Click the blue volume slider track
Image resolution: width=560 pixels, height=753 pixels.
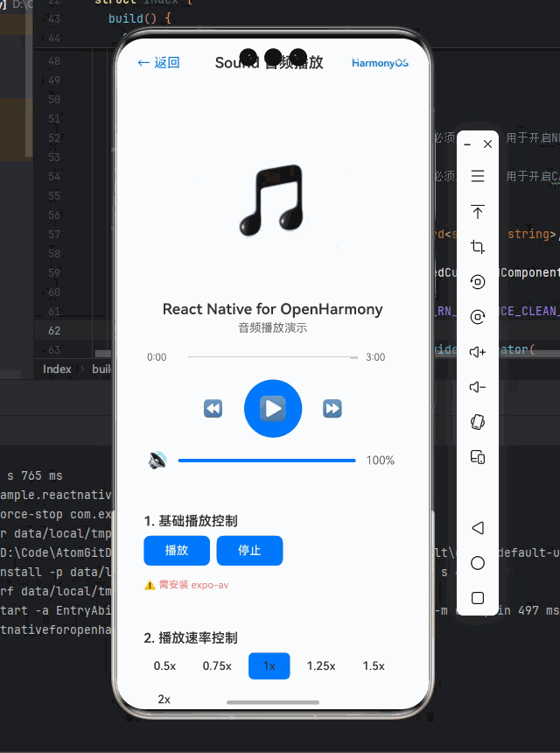tap(267, 461)
